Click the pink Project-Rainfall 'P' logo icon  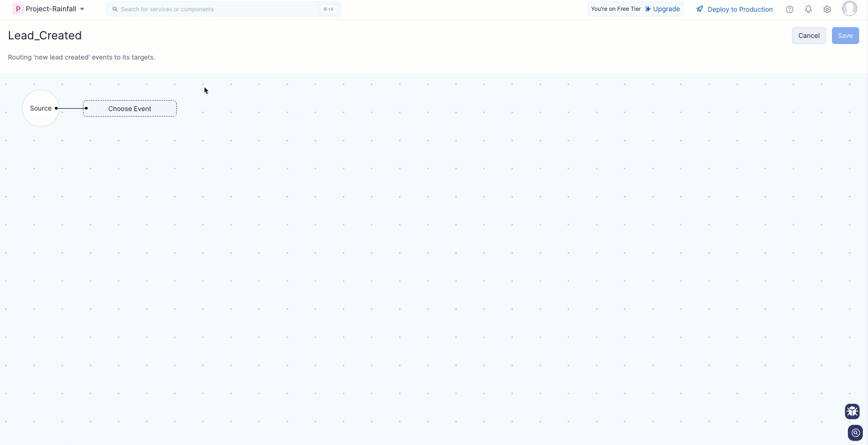[x=18, y=9]
